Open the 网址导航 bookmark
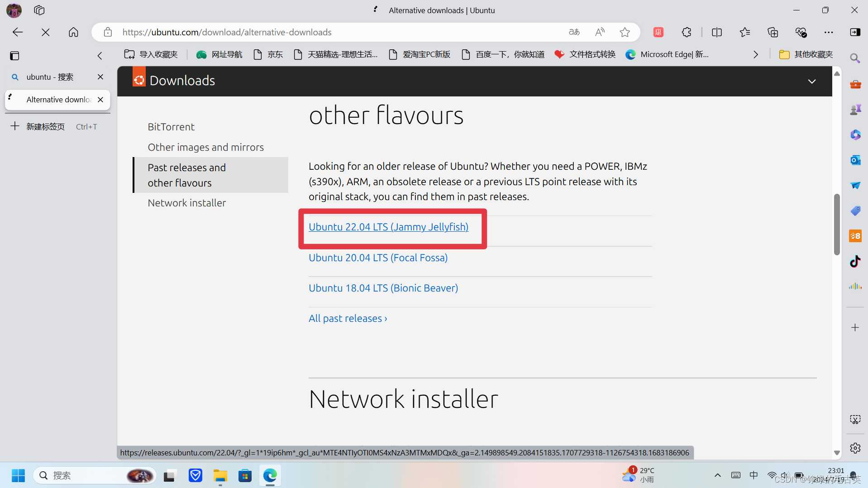The height and width of the screenshot is (488, 868). point(219,54)
